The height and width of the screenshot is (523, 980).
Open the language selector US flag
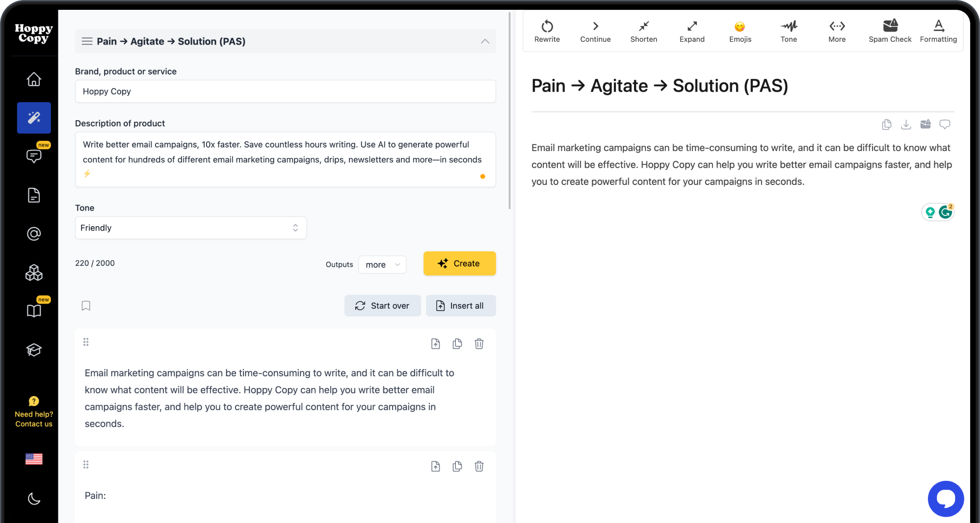(33, 459)
